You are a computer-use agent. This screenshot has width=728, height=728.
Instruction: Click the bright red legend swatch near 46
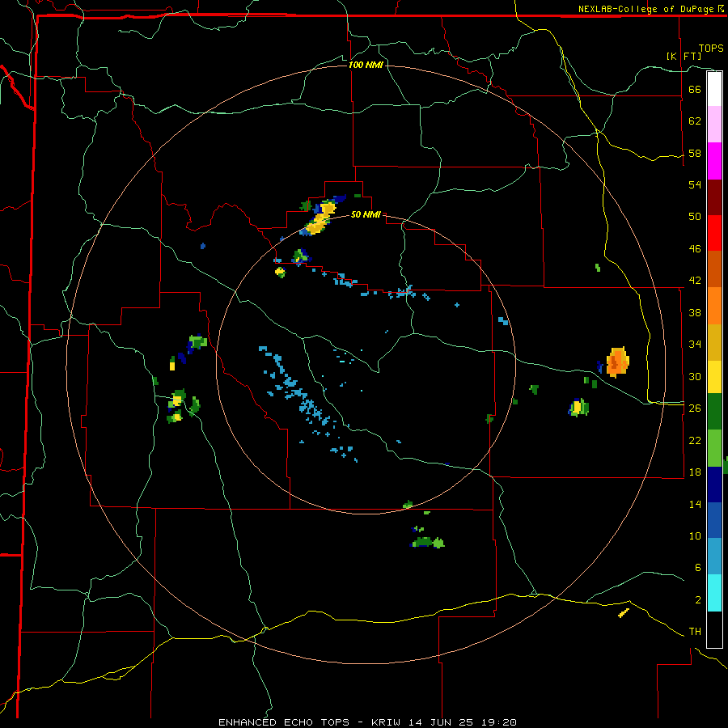[714, 233]
